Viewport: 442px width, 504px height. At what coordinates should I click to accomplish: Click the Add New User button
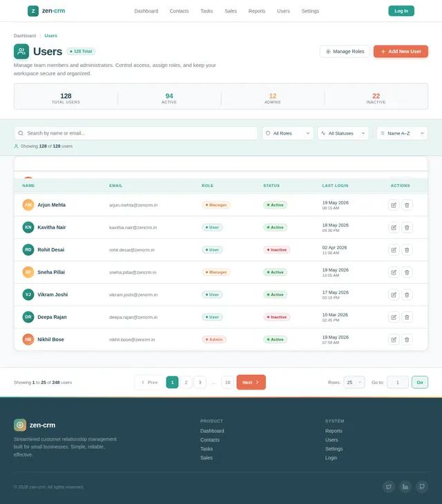pyautogui.click(x=401, y=51)
